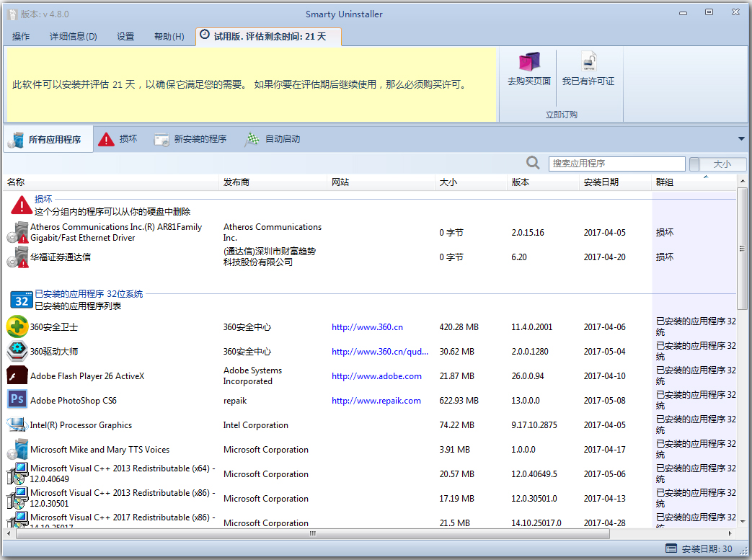Viewport: 752px width, 560px height.
Task: Sort by the 安装日期 column header
Action: 615,182
